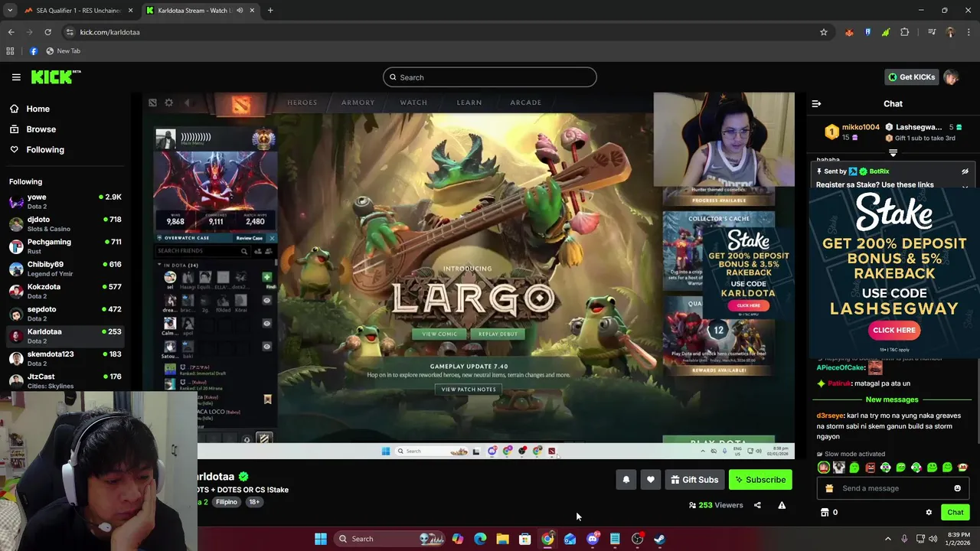Open the user profile avatar menu

951,77
